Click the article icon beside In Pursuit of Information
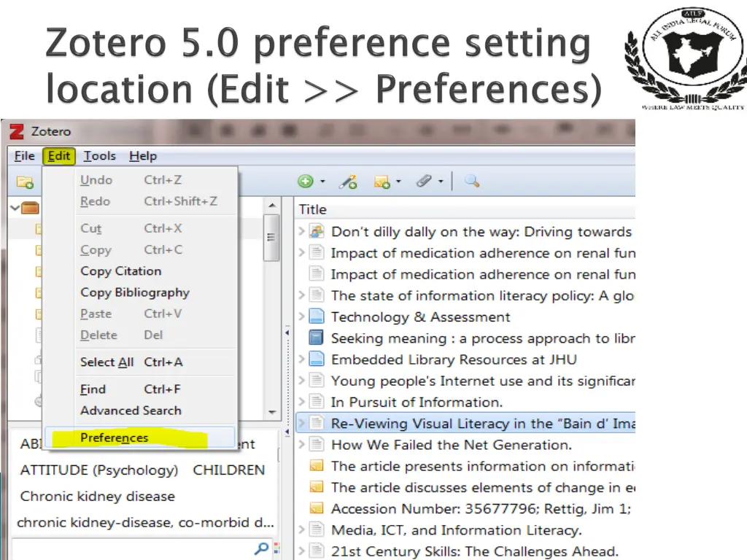The image size is (747, 560). tap(317, 402)
